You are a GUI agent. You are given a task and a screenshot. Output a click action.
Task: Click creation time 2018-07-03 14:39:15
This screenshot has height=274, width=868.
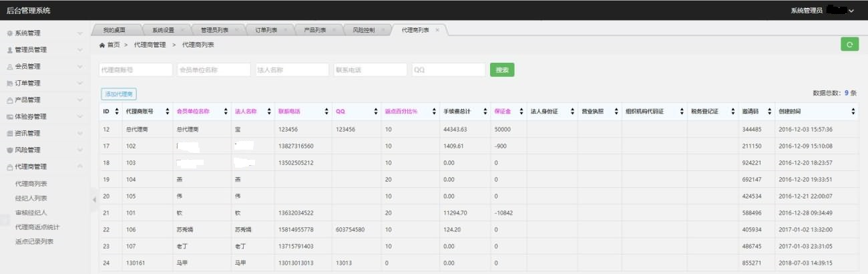pyautogui.click(x=805, y=263)
